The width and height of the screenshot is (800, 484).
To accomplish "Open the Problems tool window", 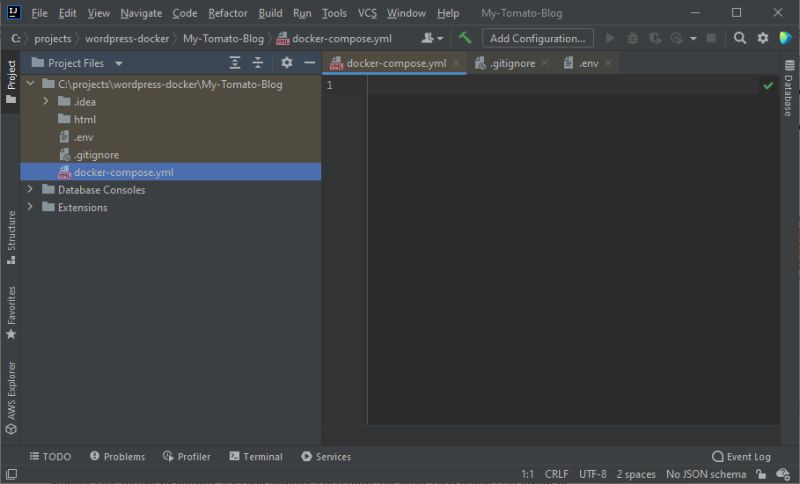I will click(x=117, y=456).
